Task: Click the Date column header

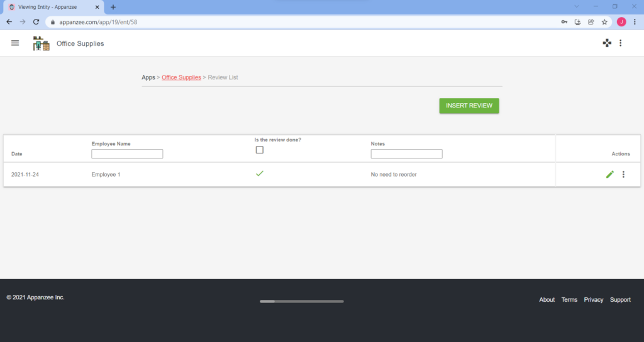Action: coord(17,154)
